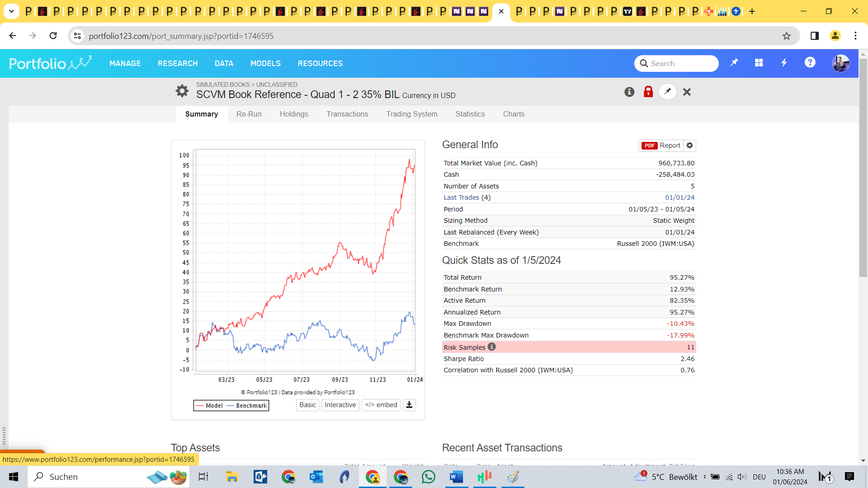Open the lightning bolt quick actions
The image size is (868, 488).
pyautogui.click(x=784, y=63)
